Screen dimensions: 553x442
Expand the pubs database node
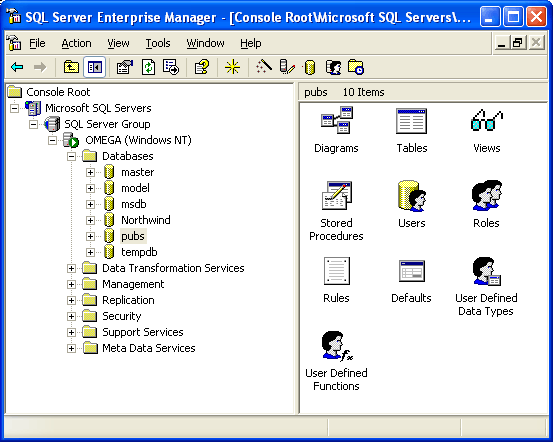90,236
